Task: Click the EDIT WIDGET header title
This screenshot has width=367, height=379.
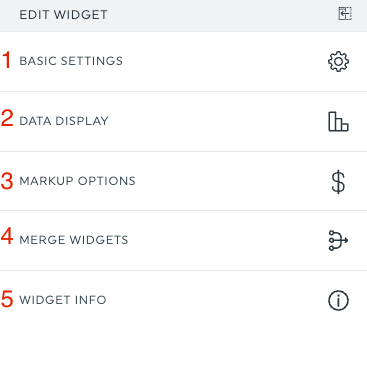Action: coord(63,15)
